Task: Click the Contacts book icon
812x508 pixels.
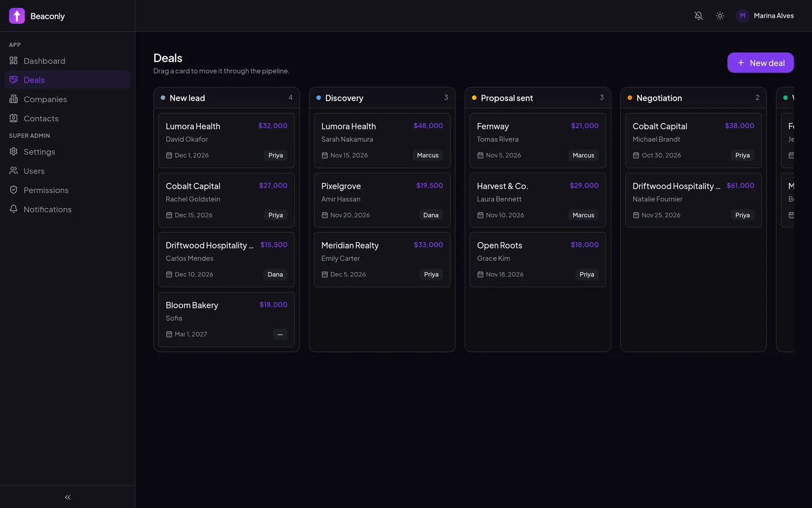Action: 14,118
